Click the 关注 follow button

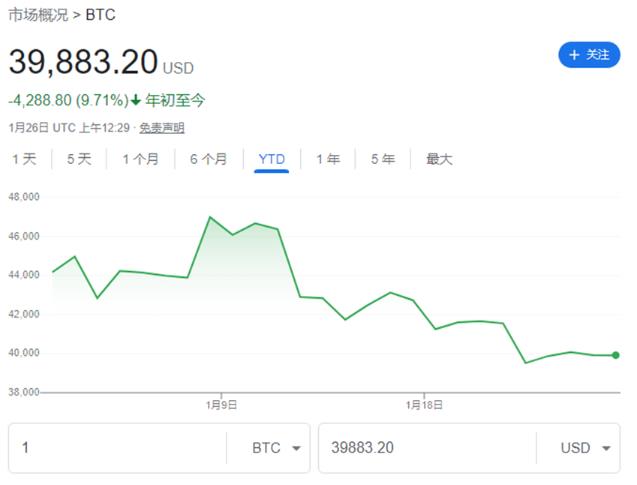(589, 55)
